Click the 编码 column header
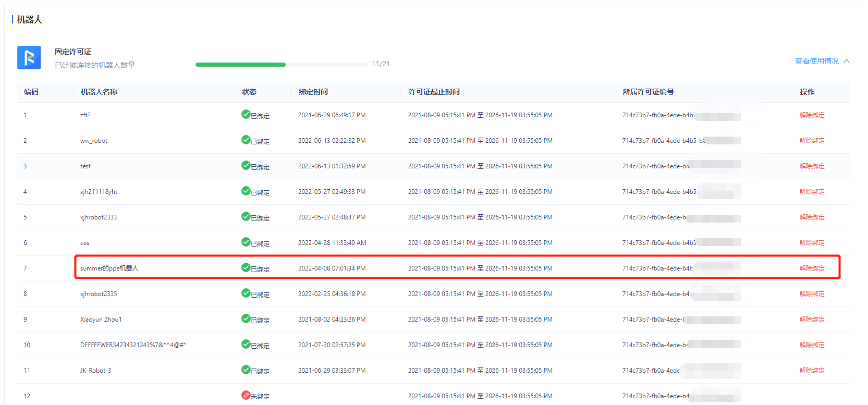Viewport: 868px width, 405px height. [x=31, y=92]
